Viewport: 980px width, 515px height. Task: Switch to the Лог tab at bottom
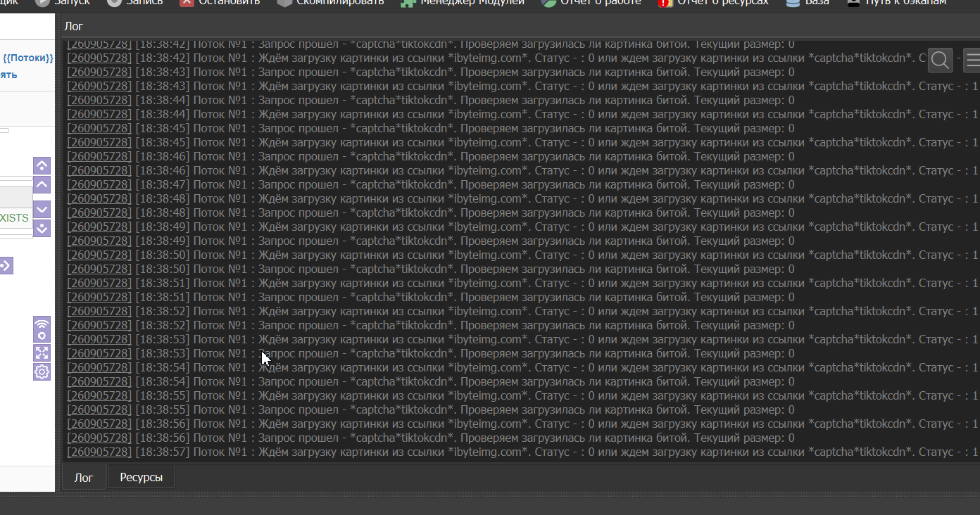coord(84,477)
